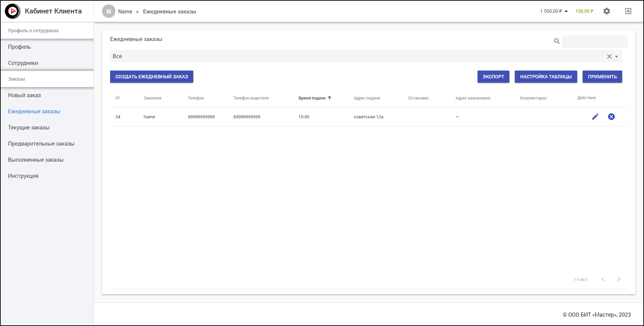Image resolution: width=644 pixels, height=326 pixels.
Task: Open Текущие заказы in the sidebar
Action: pos(29,128)
